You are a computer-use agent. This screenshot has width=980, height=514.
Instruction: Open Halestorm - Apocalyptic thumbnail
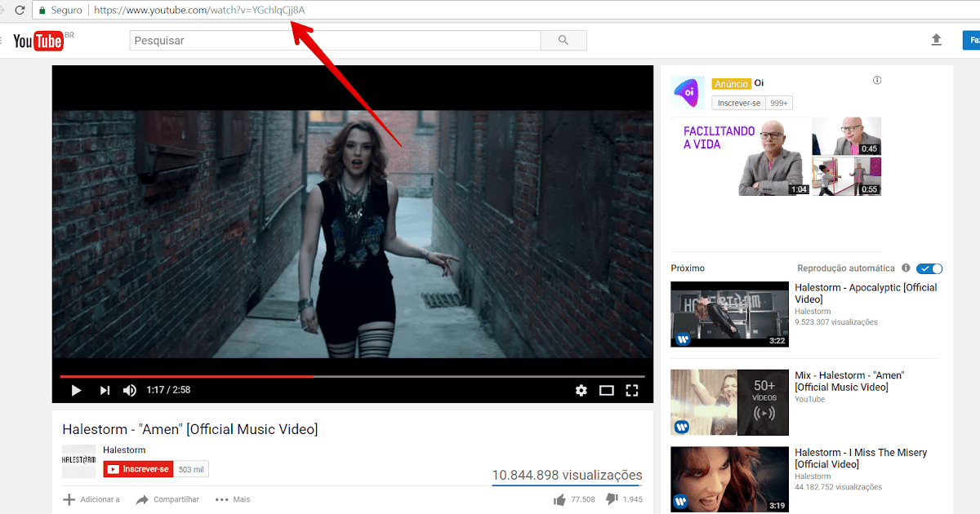(729, 314)
